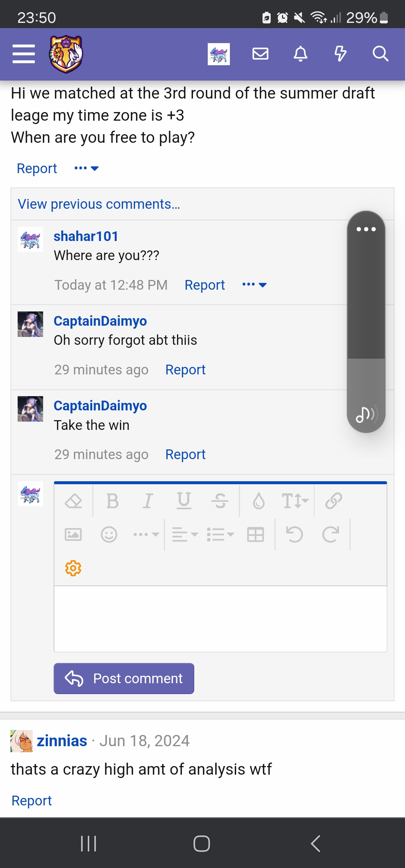Open more options beside shahar101's Report

(x=254, y=285)
